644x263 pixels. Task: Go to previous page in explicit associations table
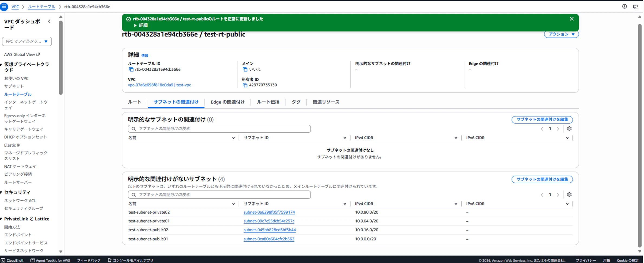(542, 129)
